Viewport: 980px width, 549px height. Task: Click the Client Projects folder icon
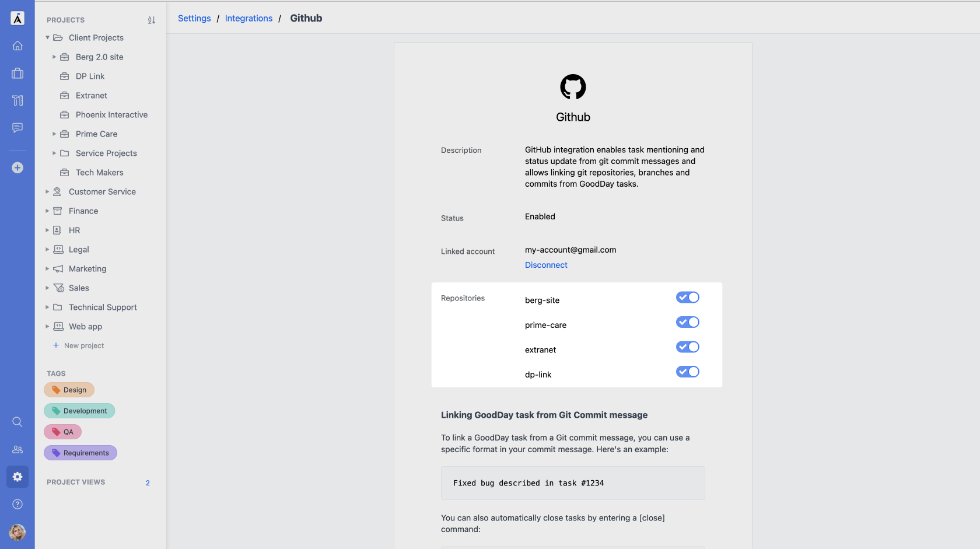(58, 37)
